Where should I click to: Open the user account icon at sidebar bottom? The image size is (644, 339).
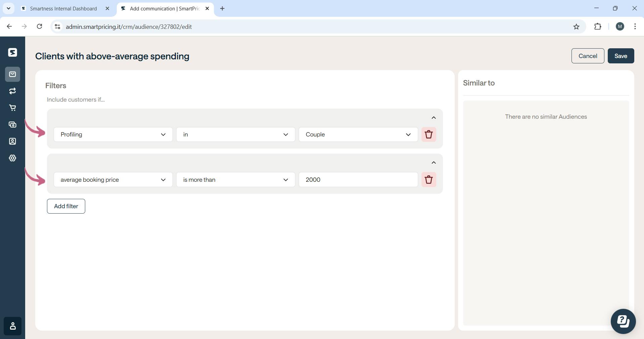(12, 326)
